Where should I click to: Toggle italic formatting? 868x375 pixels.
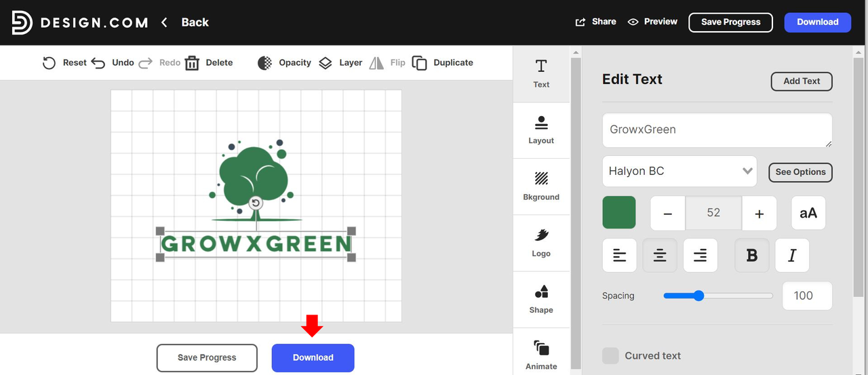click(792, 256)
